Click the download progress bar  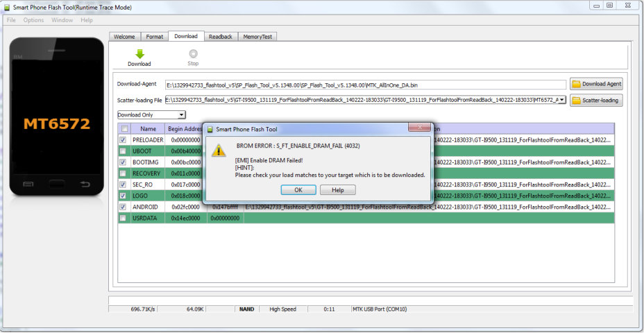(x=371, y=300)
